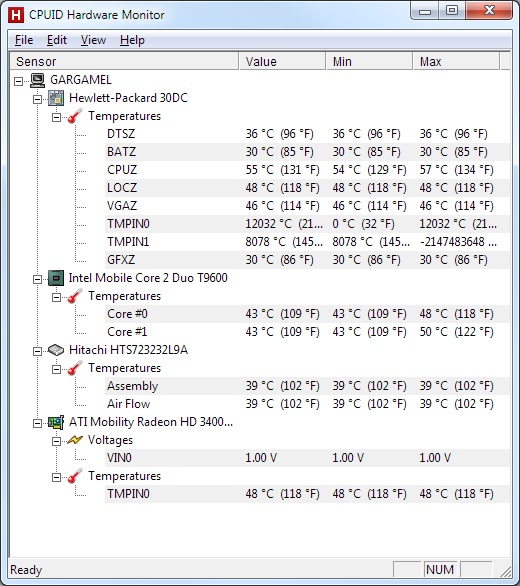Close the Hardware Monitor window

coord(489,11)
